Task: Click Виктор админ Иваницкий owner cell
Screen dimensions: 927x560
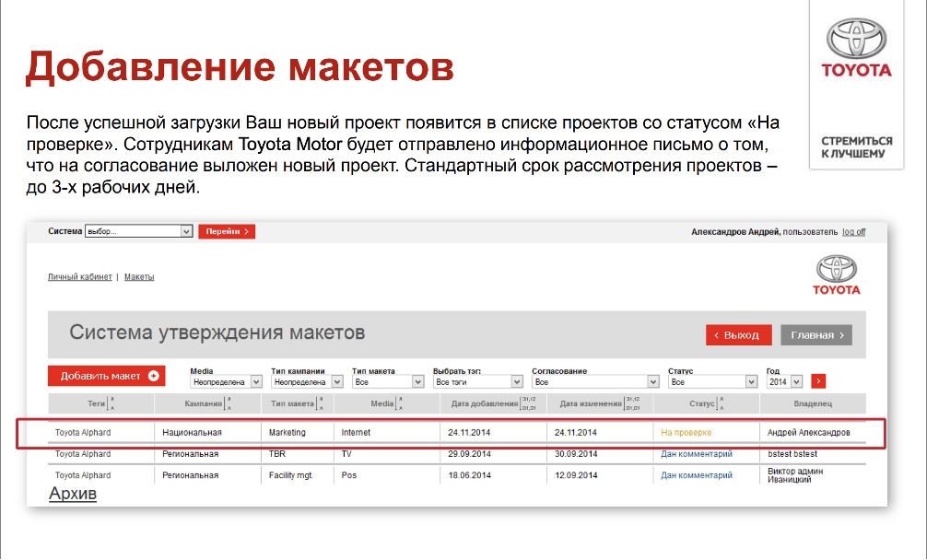Action: (795, 475)
